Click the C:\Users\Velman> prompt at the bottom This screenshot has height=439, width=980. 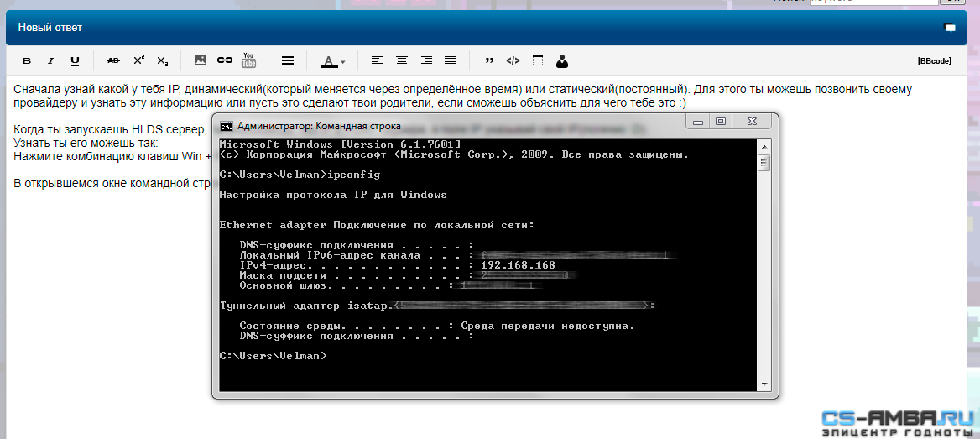click(274, 356)
